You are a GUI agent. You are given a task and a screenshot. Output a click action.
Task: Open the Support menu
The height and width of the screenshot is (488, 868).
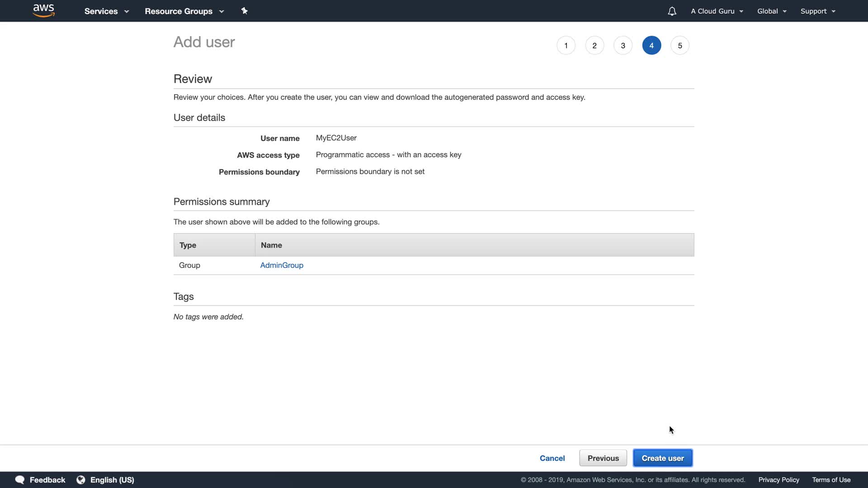[x=818, y=11]
